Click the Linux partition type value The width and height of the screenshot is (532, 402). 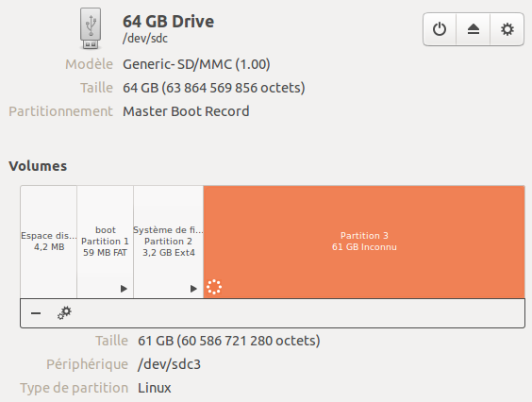tap(155, 388)
